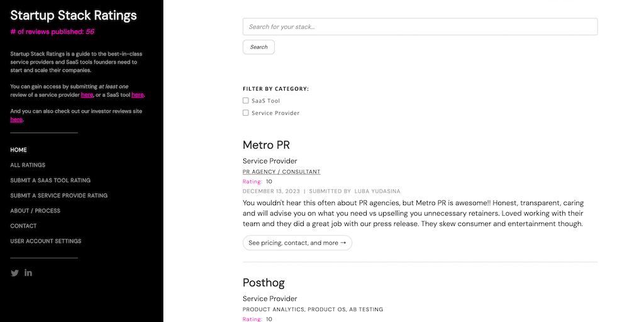Image resolution: width=644 pixels, height=322 pixels.
Task: Follow the SaaS tool review 'here' link
Action: tap(138, 95)
